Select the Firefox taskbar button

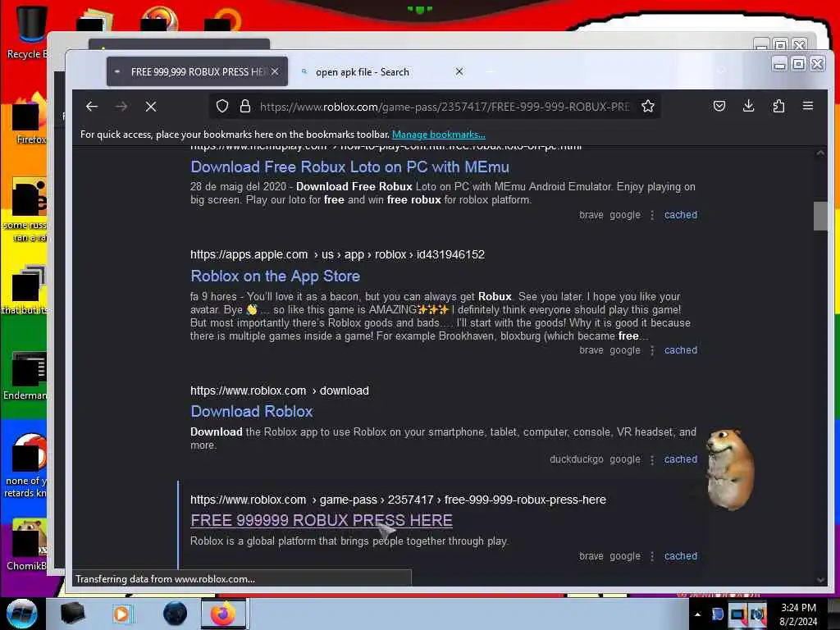[x=223, y=614]
